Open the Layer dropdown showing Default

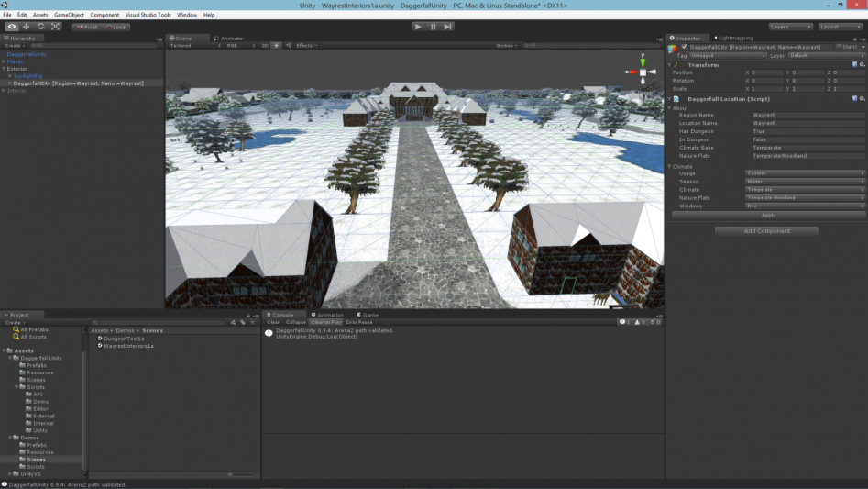click(x=825, y=55)
